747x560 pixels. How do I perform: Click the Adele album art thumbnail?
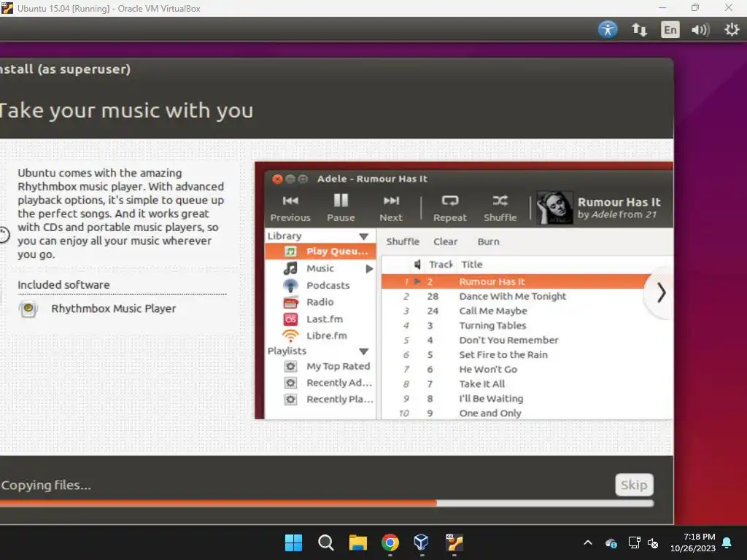(x=554, y=208)
